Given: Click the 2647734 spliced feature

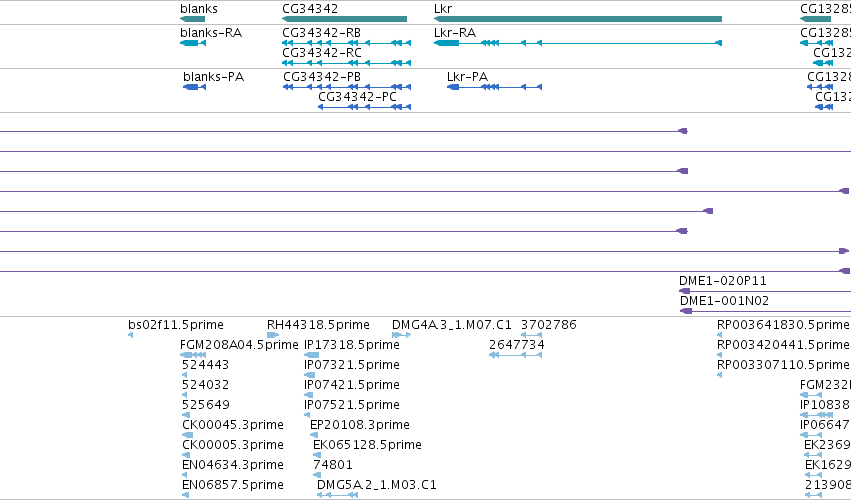Looking at the screenshot, I should 516,355.
